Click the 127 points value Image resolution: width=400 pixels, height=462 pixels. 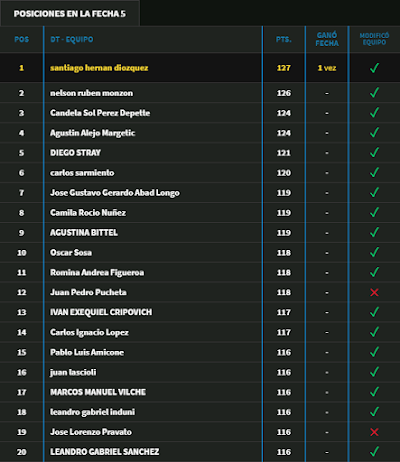click(284, 68)
